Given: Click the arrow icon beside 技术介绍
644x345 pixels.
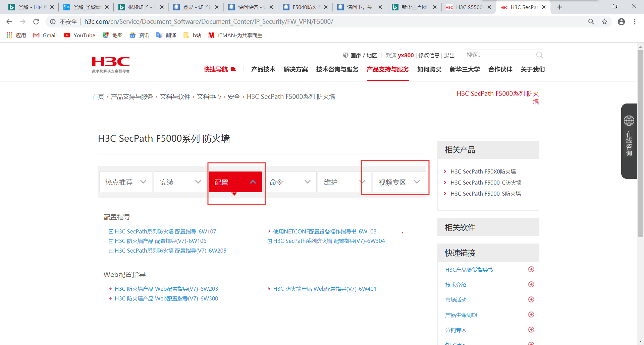Looking at the screenshot, I should pos(531,284).
